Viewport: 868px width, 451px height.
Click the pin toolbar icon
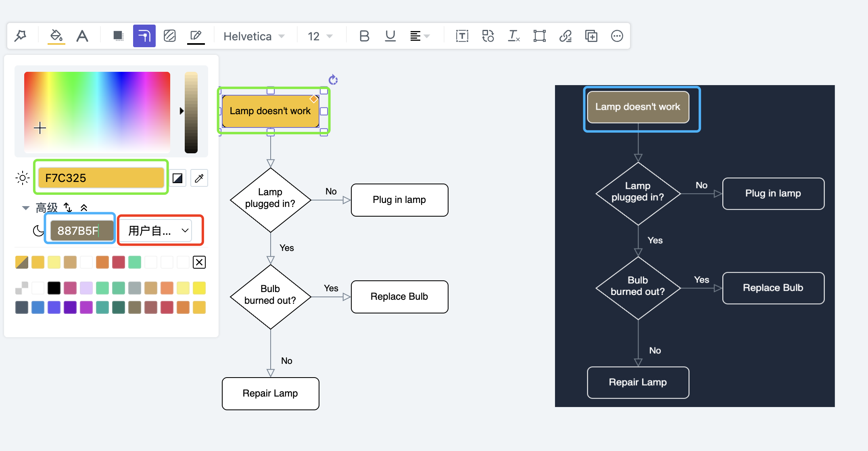[x=21, y=36]
